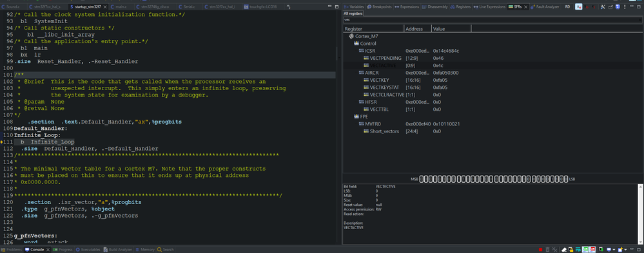Click the remove launch trash icon in Console

[x=547, y=250]
